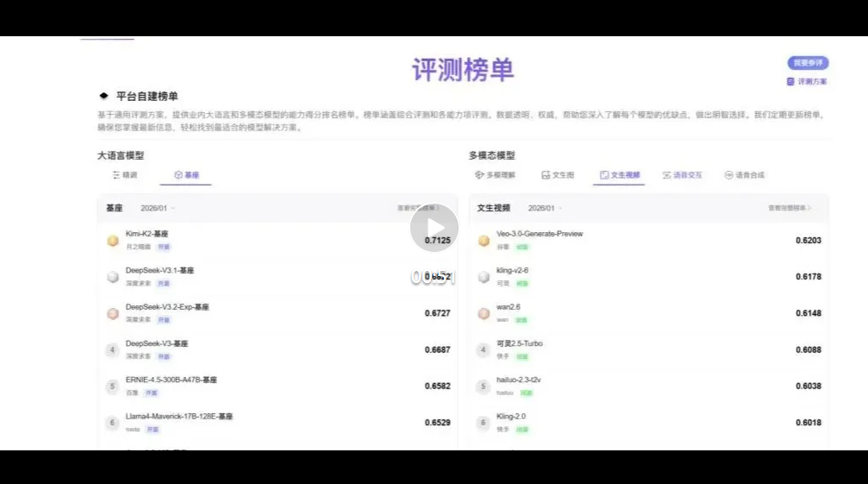Click rank 6 badge beside Kling-2.0
This screenshot has height=484, width=868.
tap(484, 423)
